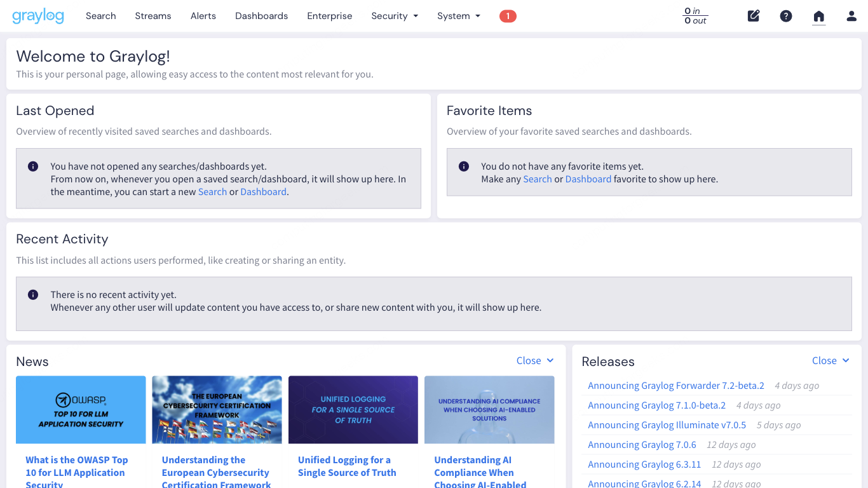Screen dimensions: 868x488
Task: Expand the Security dropdown menu
Action: [395, 16]
